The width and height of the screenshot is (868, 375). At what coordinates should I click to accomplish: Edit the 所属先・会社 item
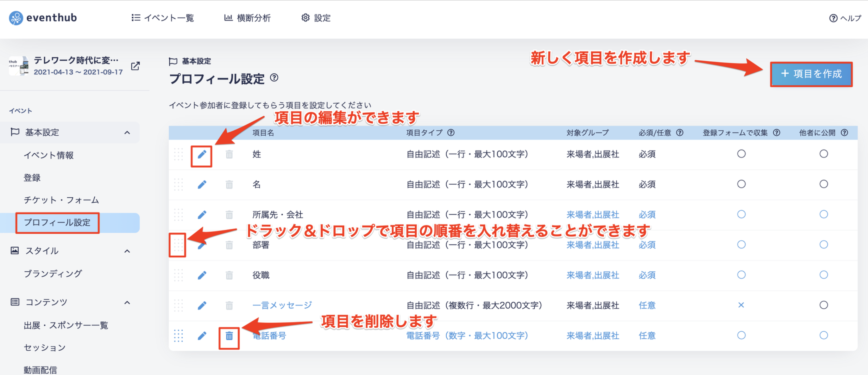click(x=202, y=215)
